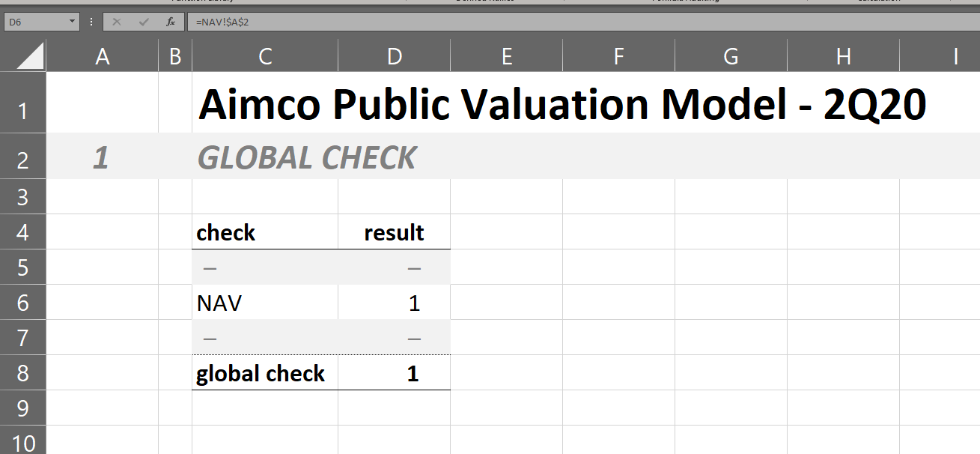Click the NAV result cell showing 1
Image resolution: width=980 pixels, height=454 pixels.
[x=395, y=303]
